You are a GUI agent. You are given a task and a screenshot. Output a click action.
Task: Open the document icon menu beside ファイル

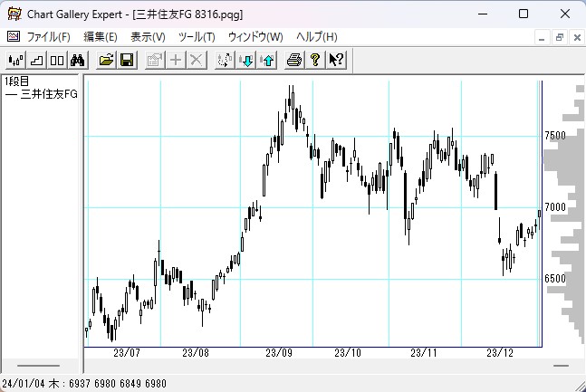tap(13, 37)
